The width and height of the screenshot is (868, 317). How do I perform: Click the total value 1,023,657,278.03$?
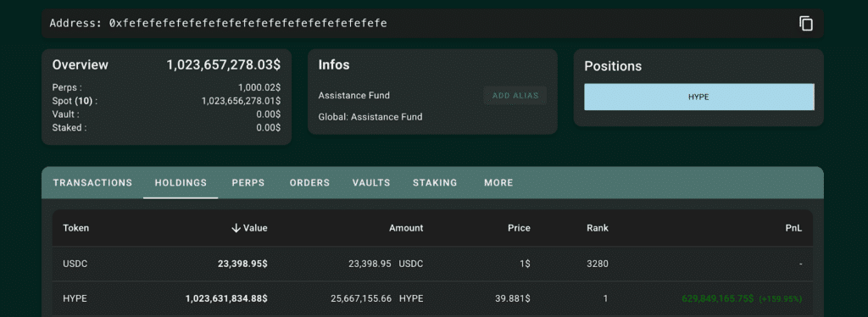click(x=224, y=64)
